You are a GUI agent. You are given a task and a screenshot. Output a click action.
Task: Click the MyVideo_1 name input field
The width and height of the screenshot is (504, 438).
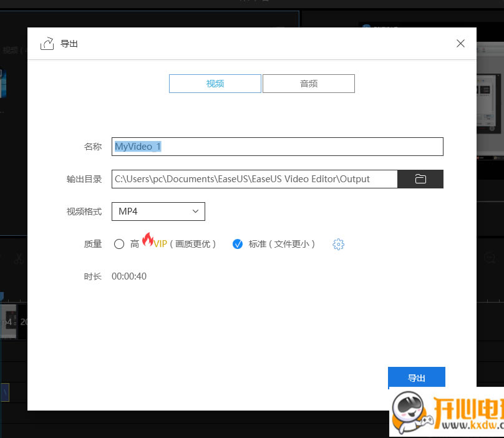(277, 146)
